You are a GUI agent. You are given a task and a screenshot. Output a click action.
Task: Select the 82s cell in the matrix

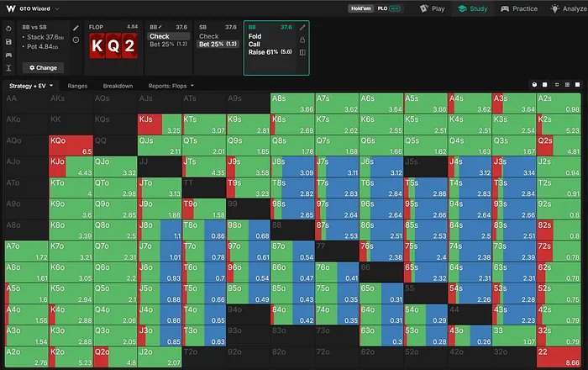[x=559, y=230]
